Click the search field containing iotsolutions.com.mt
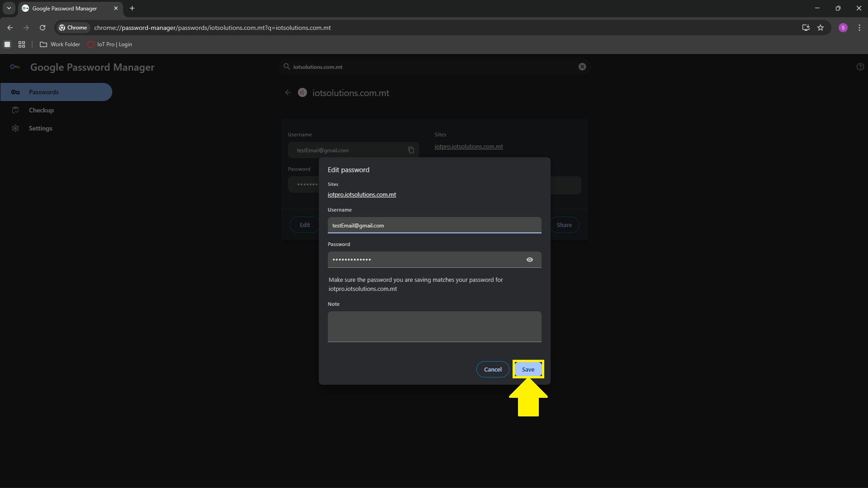The image size is (868, 488). click(434, 67)
